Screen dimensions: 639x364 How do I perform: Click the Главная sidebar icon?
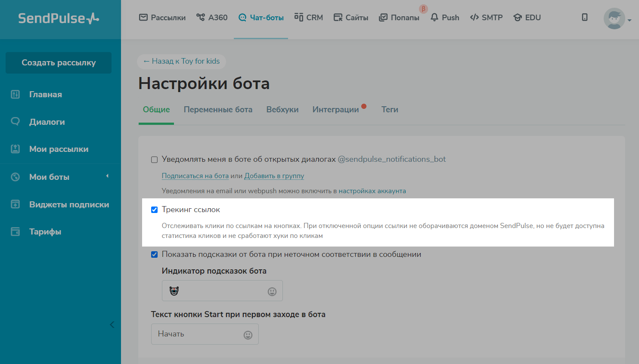[16, 94]
